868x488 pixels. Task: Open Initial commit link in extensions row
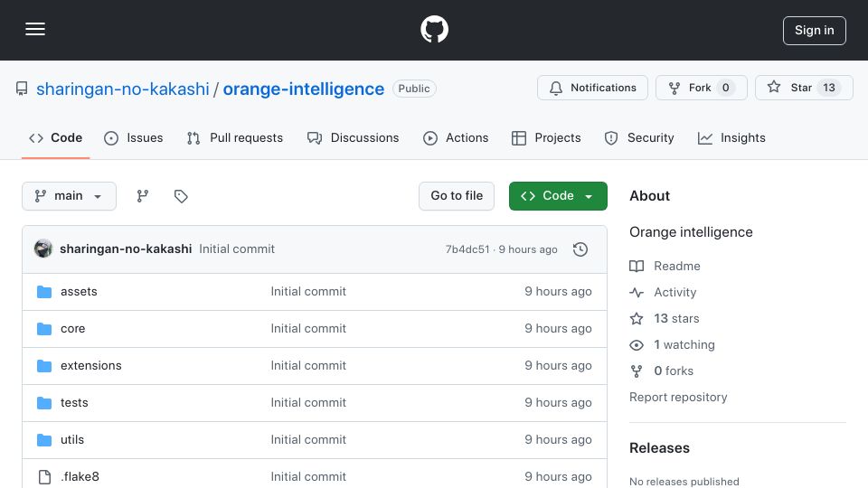[x=308, y=366]
